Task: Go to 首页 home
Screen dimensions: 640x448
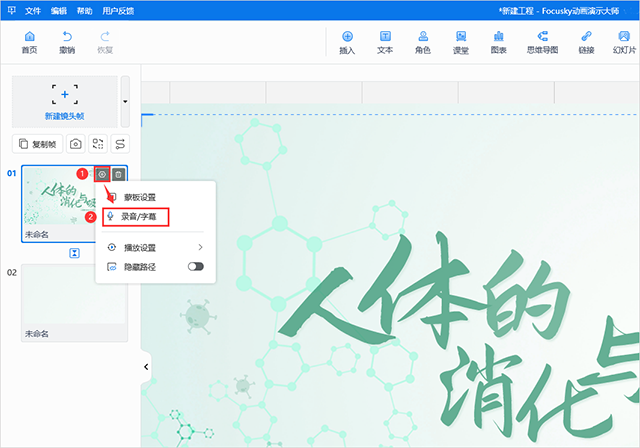Action: click(29, 42)
